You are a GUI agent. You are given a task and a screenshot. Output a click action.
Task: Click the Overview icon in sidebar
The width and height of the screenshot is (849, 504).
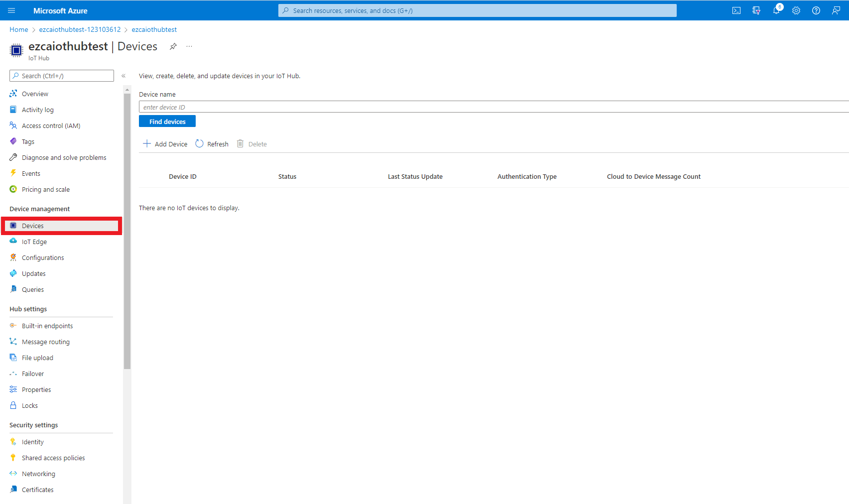[13, 94]
